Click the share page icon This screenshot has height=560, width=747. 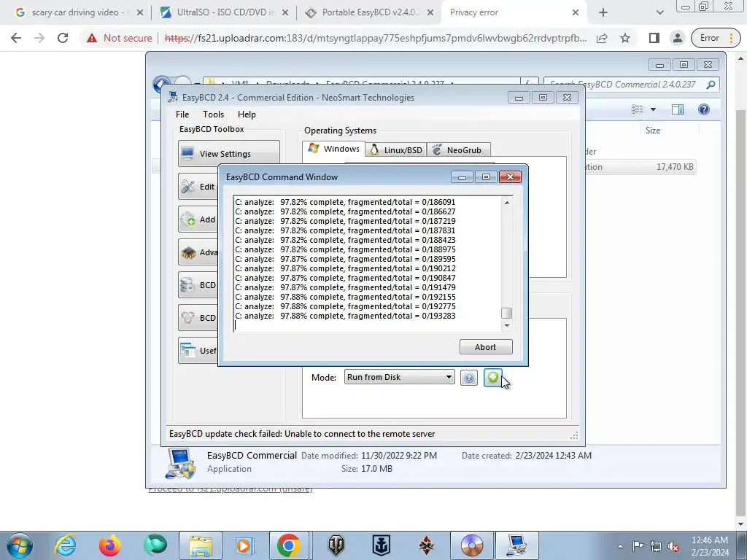[x=602, y=38]
